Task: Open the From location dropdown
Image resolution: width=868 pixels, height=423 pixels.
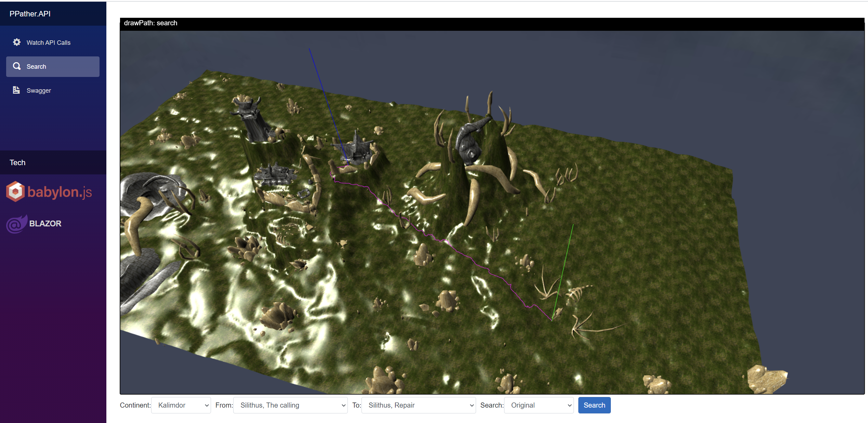Action: tap(290, 405)
